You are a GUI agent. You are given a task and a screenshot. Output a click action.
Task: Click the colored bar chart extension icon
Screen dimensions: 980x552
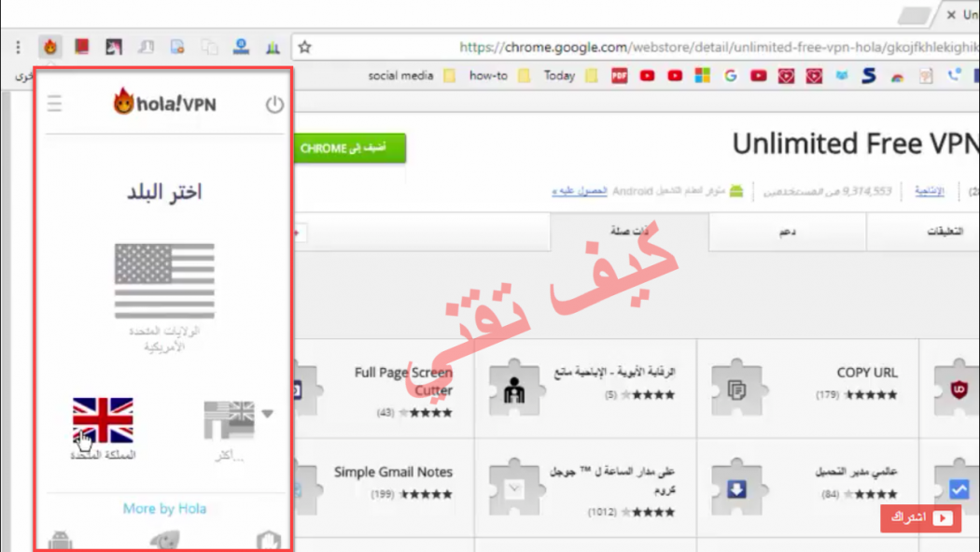pyautogui.click(x=273, y=48)
